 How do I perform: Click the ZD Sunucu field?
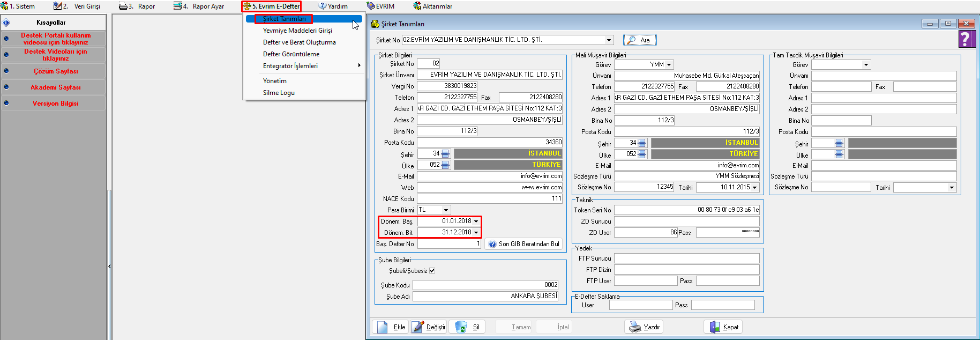(x=687, y=221)
